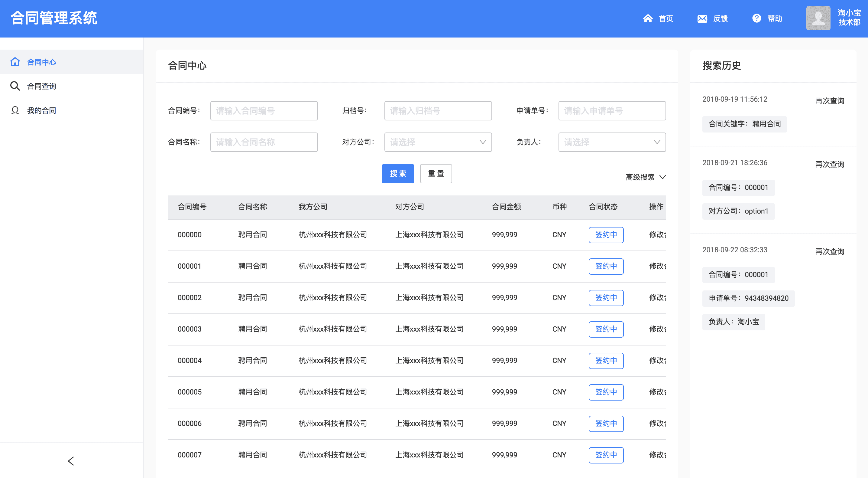The height and width of the screenshot is (478, 868).
Task: Click 签约中 status for contract 000003
Action: pos(606,329)
